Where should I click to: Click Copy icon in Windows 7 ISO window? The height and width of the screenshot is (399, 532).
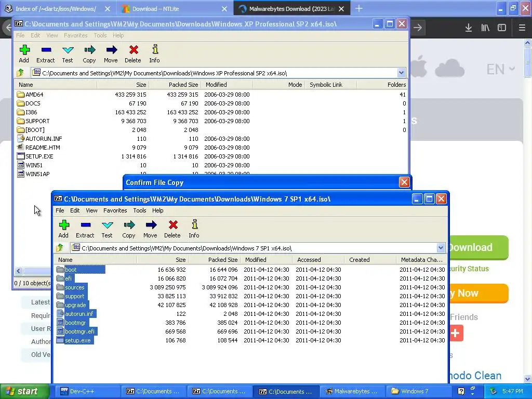tap(129, 225)
